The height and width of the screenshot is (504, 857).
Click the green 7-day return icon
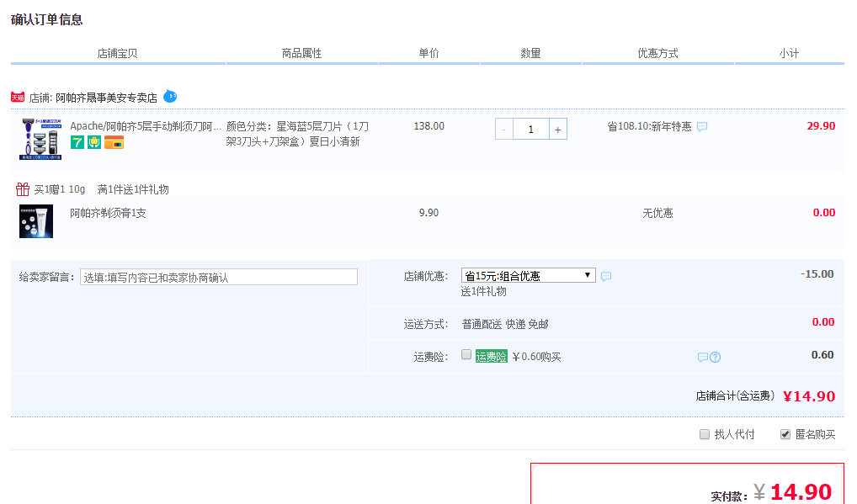(x=77, y=142)
